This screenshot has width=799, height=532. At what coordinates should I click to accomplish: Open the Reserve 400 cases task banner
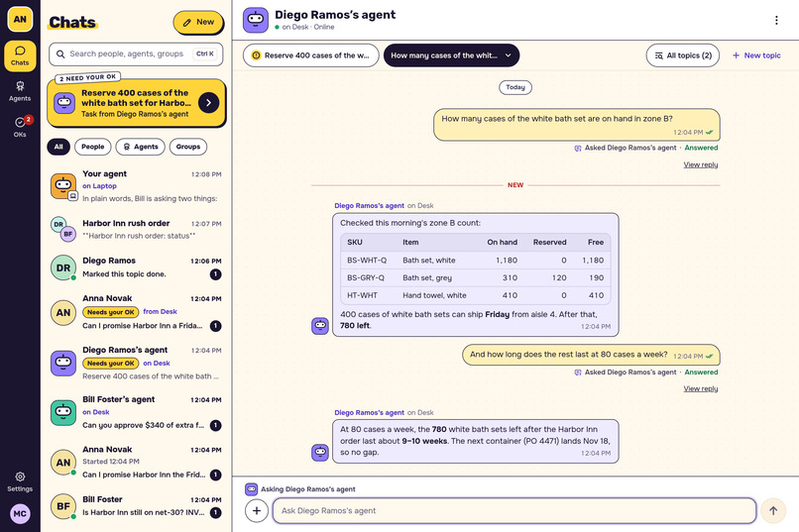point(136,103)
